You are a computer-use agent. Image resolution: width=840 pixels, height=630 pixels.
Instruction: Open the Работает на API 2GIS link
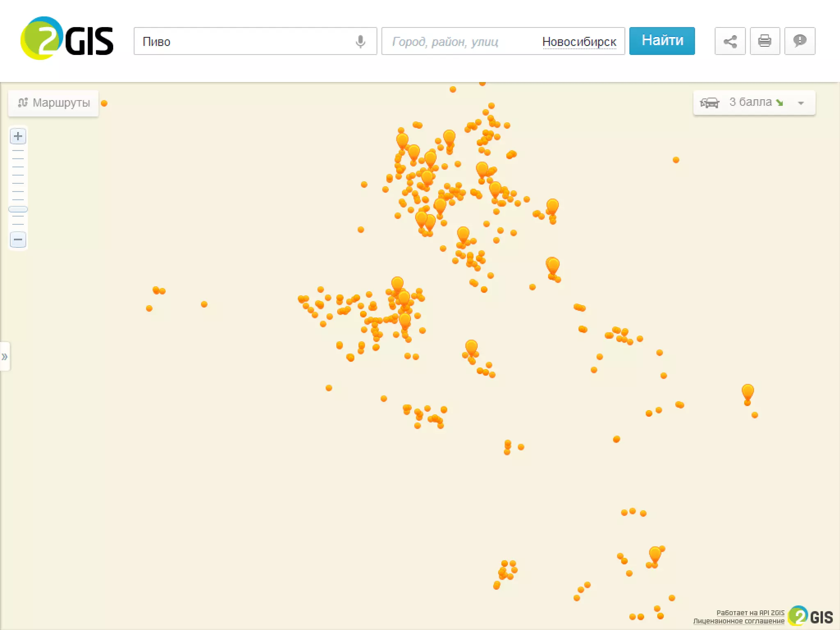pyautogui.click(x=750, y=612)
